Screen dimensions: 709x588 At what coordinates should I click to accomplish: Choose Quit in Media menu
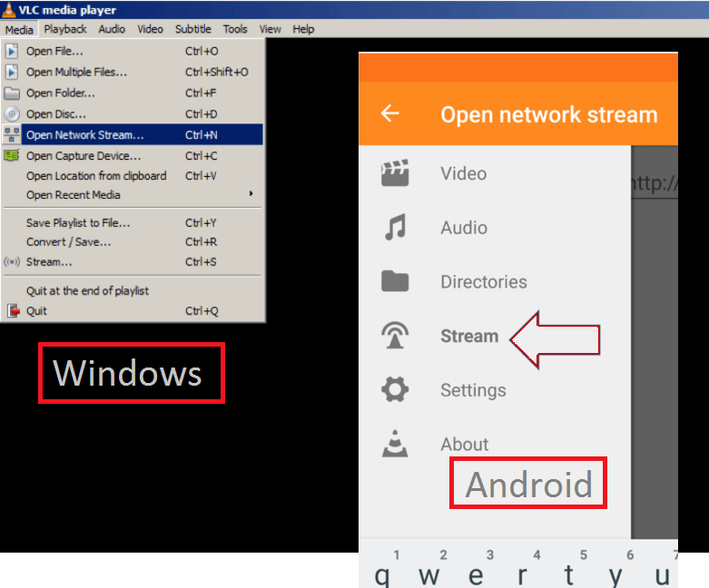[x=132, y=310]
